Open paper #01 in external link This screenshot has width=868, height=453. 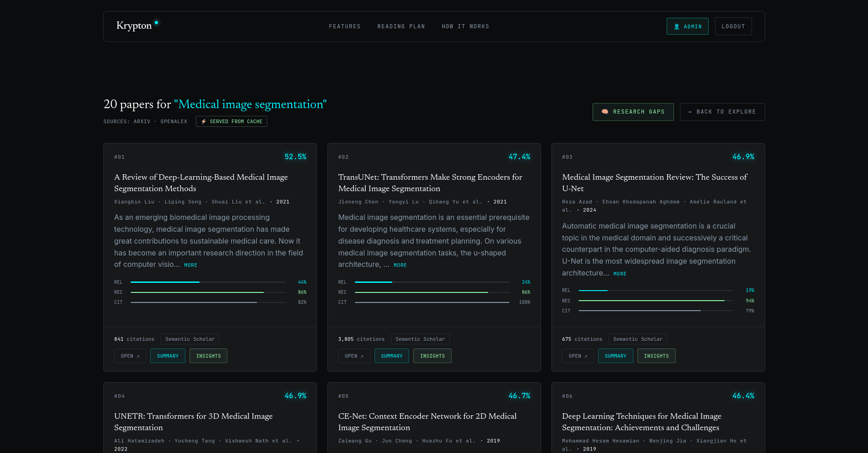point(130,356)
